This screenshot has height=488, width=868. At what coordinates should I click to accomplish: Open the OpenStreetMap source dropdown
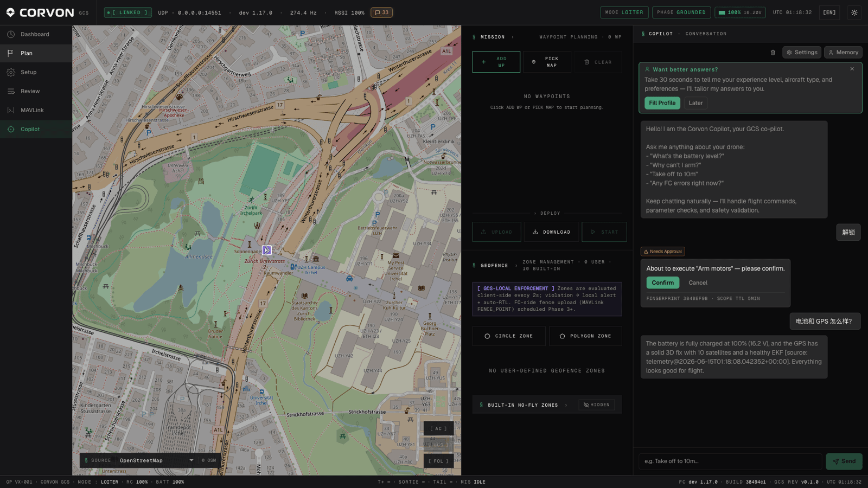156,460
